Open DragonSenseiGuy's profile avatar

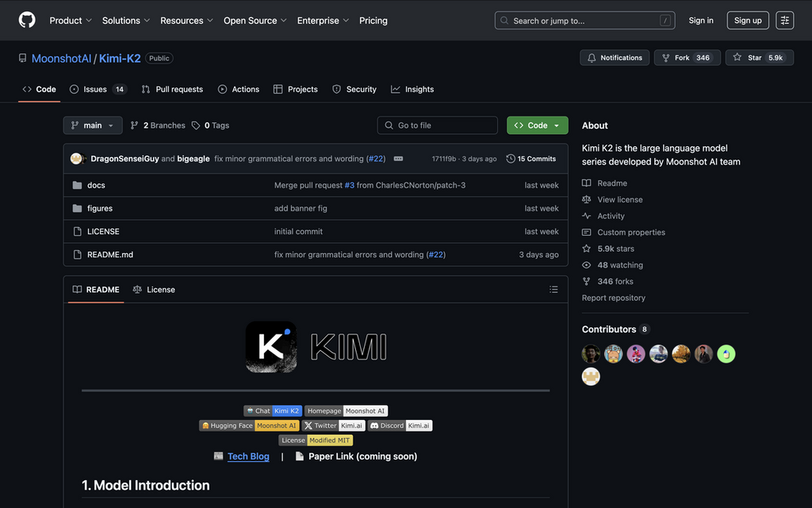77,159
